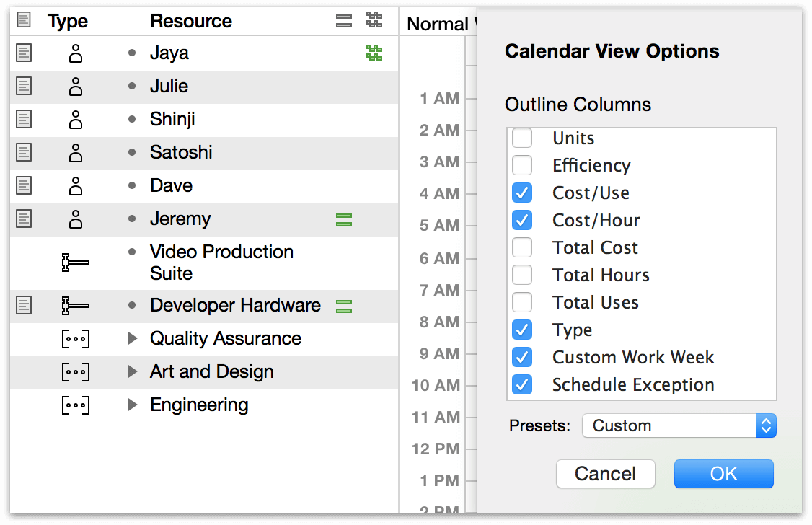The width and height of the screenshot is (812, 525).
Task: Click the note icon beside Developer Hardware
Action: [24, 306]
